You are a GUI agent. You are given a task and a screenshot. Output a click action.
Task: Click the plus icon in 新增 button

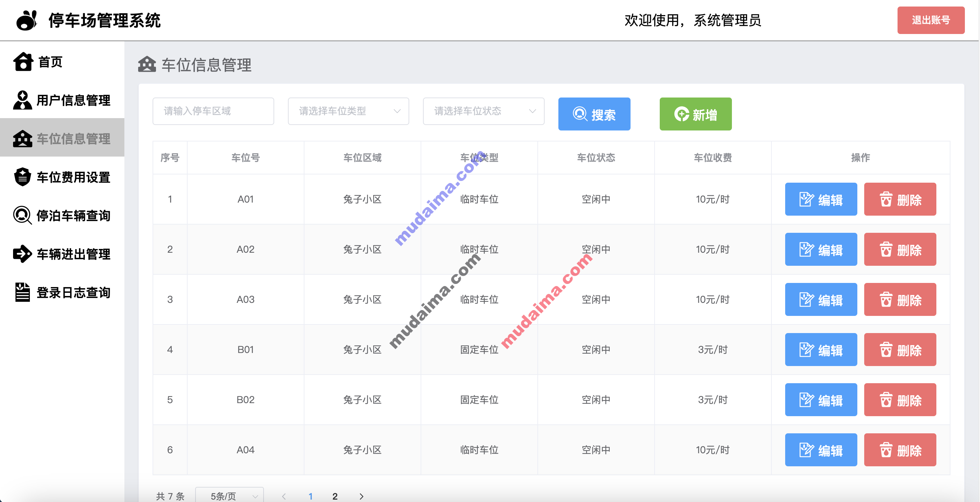pos(682,114)
